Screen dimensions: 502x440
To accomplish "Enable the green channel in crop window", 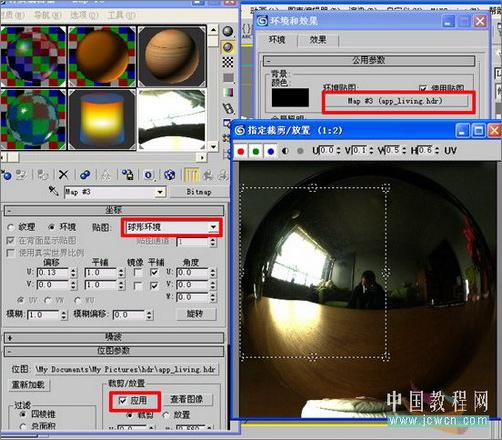I will coord(256,151).
